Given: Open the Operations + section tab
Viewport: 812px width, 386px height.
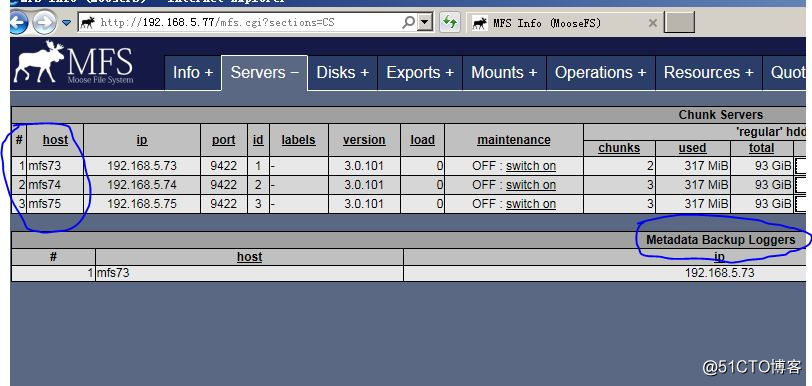Looking at the screenshot, I should [x=601, y=73].
